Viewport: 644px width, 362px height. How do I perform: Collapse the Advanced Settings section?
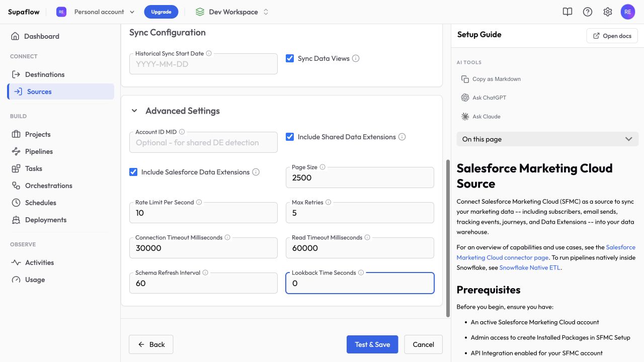(x=134, y=111)
